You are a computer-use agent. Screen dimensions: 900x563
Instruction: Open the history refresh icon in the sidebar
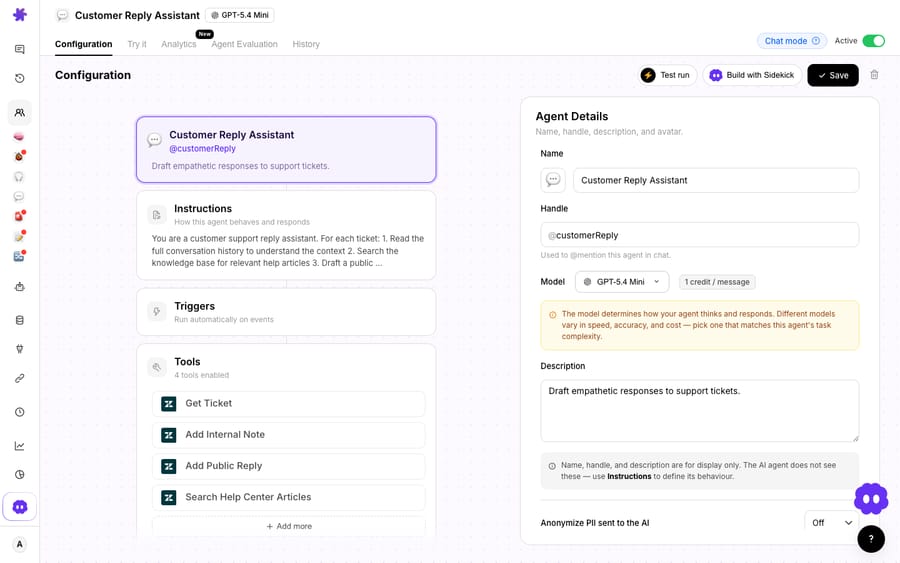[20, 78]
